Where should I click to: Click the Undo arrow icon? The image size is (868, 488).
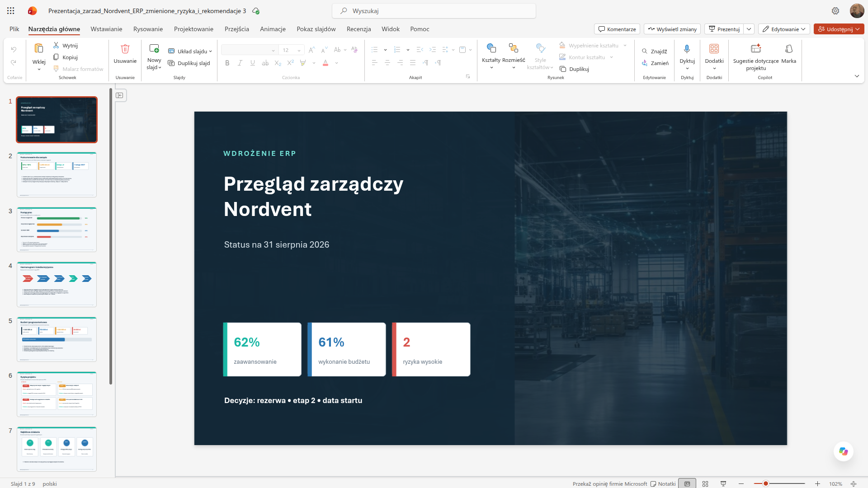[x=14, y=50]
